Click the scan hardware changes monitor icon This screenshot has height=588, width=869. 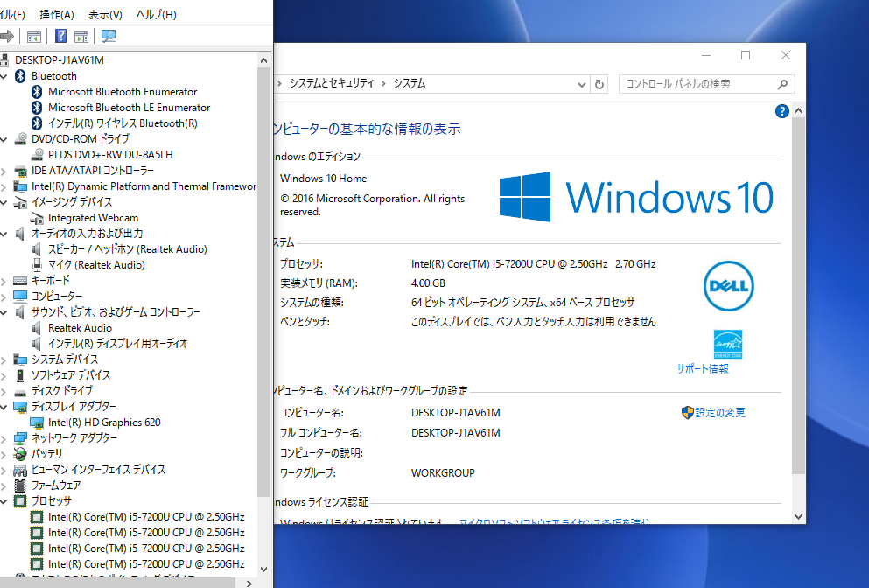(x=108, y=37)
